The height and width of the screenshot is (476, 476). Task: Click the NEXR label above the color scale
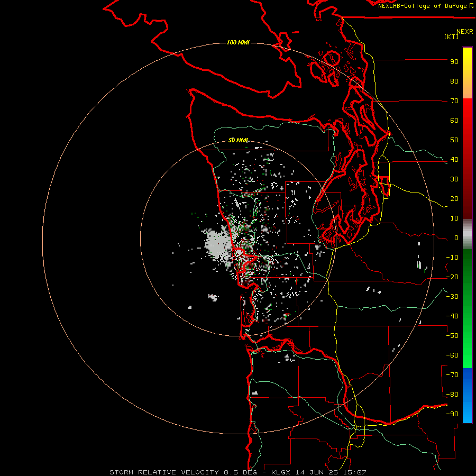click(x=465, y=31)
